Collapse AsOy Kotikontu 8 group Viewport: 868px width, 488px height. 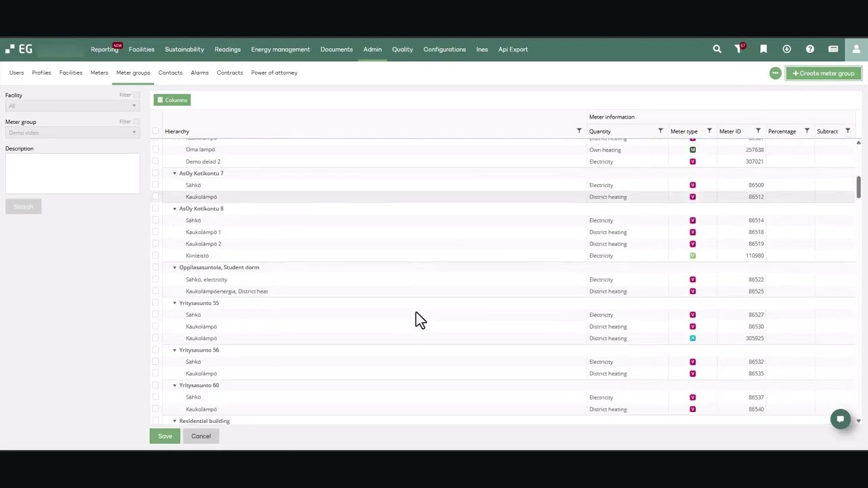174,209
